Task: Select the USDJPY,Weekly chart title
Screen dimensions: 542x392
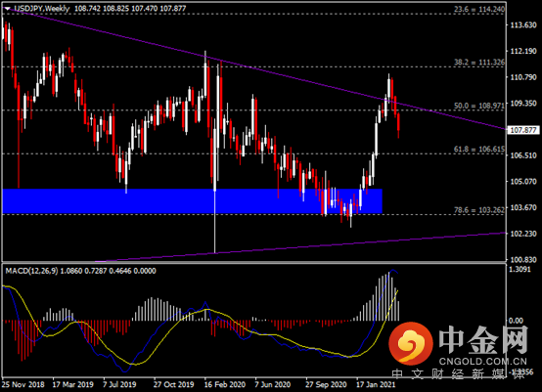Action: 41,8
